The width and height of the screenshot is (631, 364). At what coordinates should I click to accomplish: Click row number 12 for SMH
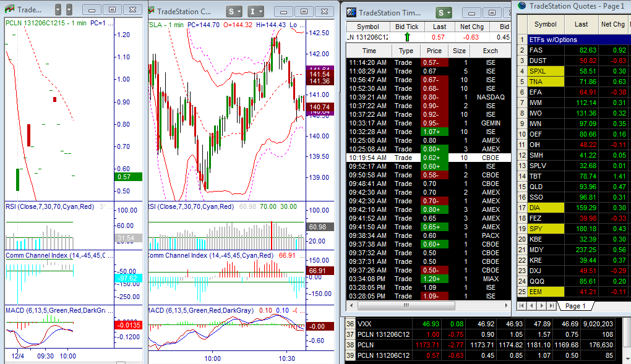coord(522,155)
